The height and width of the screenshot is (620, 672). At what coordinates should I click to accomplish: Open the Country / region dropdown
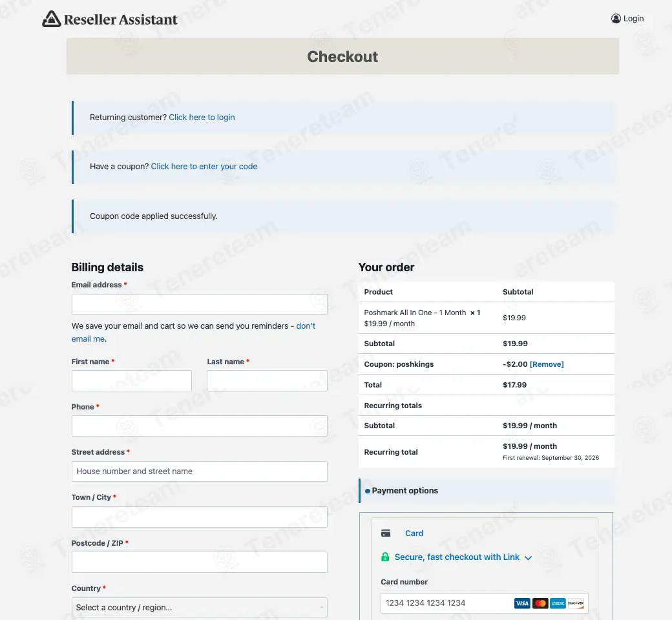click(x=199, y=607)
